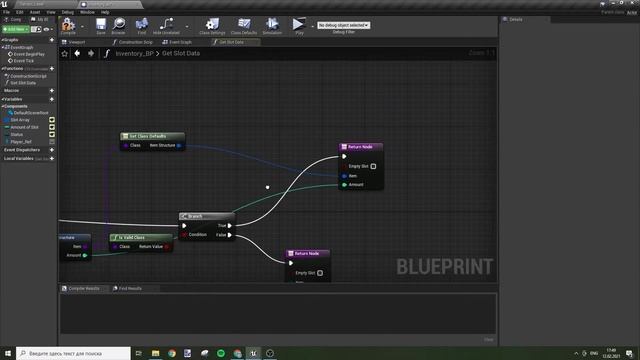Click the Windows search box in taskbar

pos(73,353)
